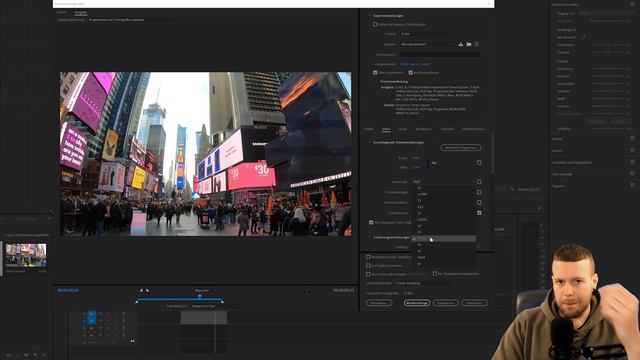Click the save preset icon next to Vorgabe

pos(461,44)
